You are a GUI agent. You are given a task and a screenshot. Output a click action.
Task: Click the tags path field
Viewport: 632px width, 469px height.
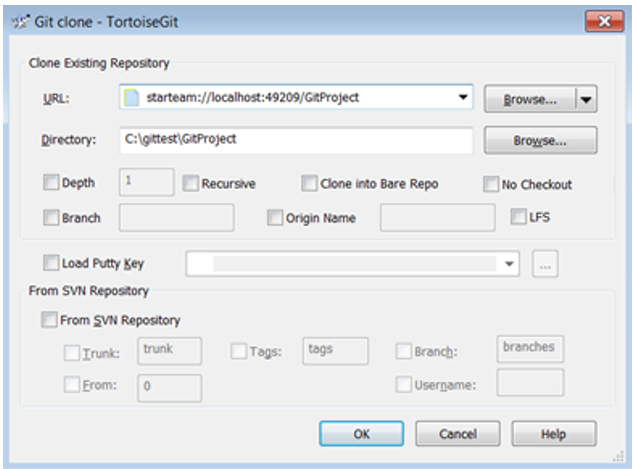(335, 351)
